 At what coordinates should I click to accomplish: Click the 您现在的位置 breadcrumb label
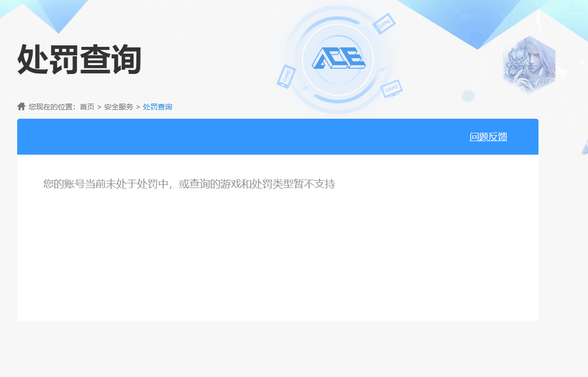tap(52, 106)
